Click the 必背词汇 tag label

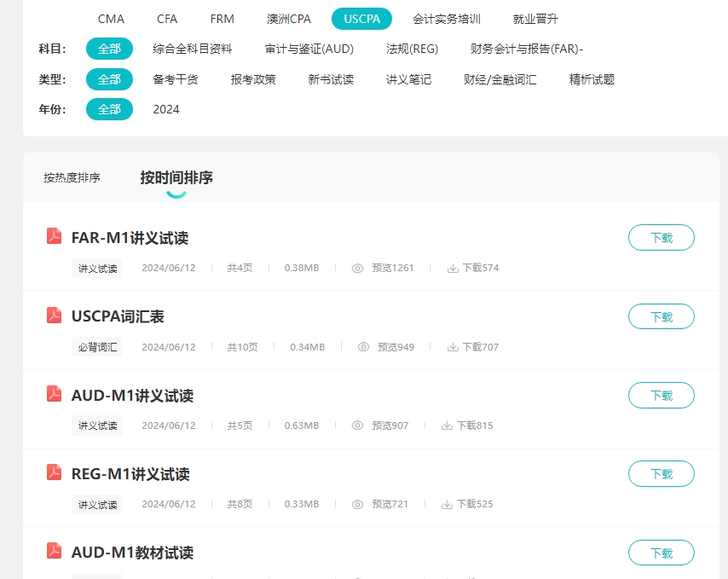[97, 347]
